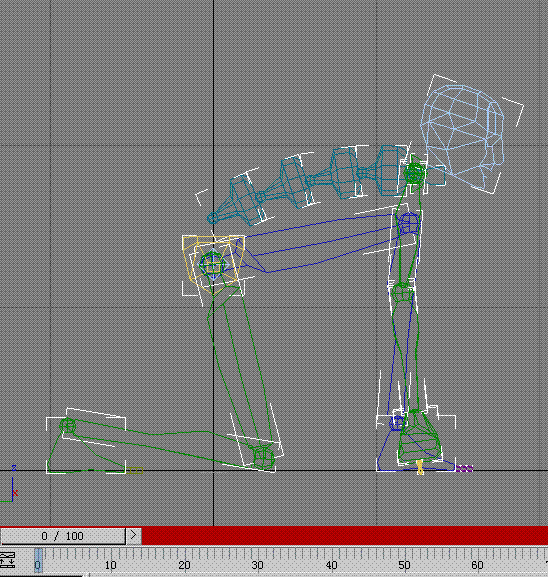Screen dimensions: 548x577
Task: Jump to frame 30 on track bar
Action: point(258,565)
